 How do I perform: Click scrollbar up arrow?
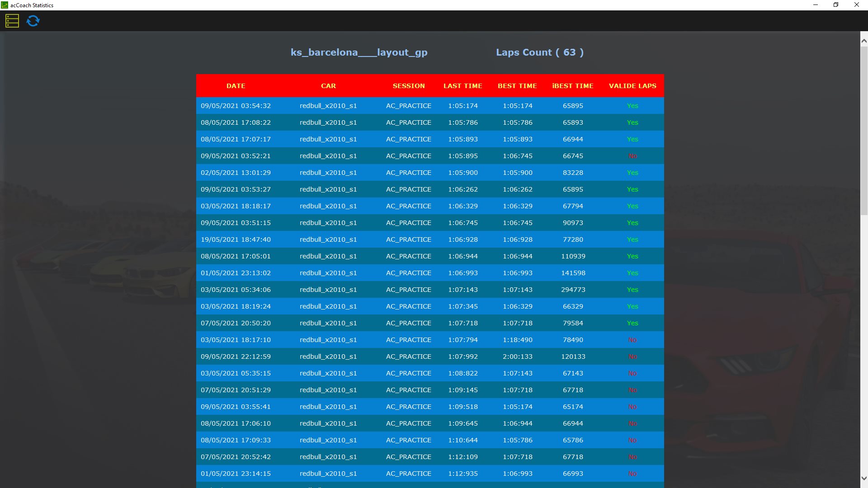[x=864, y=41]
